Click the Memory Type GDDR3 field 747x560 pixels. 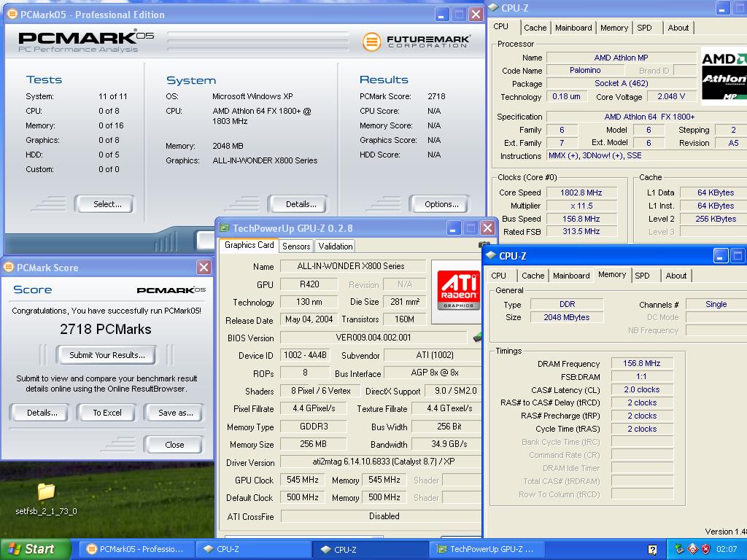point(314,426)
